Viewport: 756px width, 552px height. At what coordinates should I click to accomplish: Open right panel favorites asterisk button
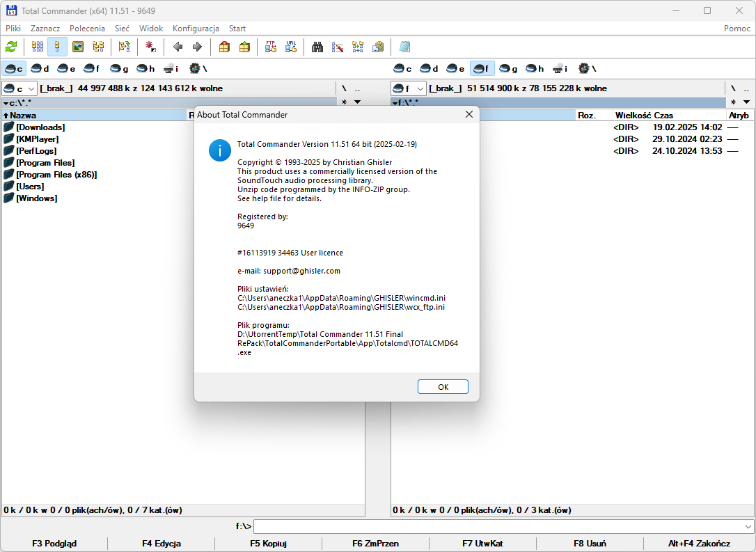733,102
